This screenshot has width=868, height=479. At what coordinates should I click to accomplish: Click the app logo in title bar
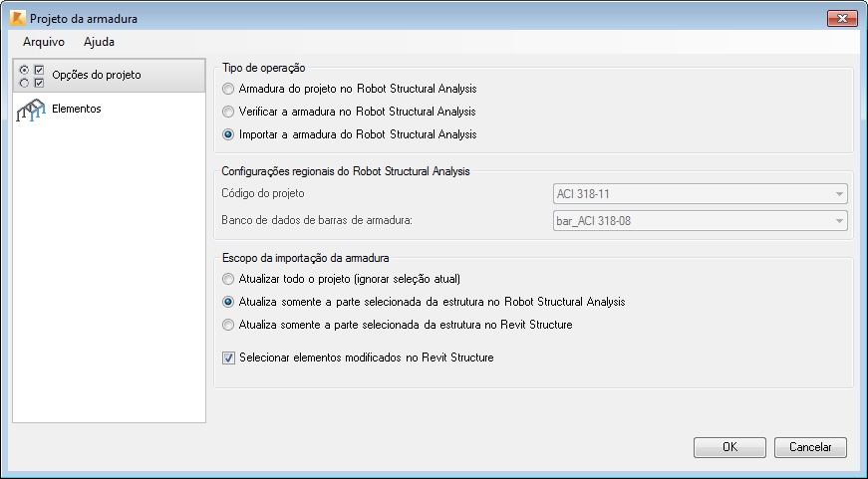point(18,18)
